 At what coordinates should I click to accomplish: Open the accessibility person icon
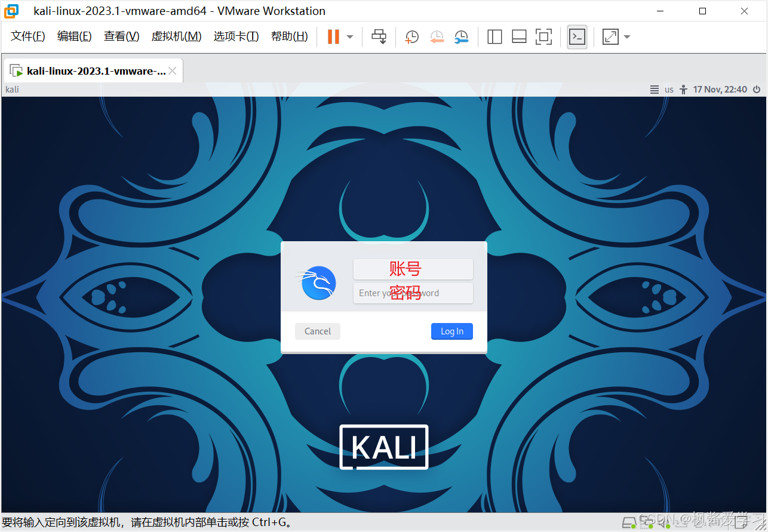pyautogui.click(x=684, y=90)
